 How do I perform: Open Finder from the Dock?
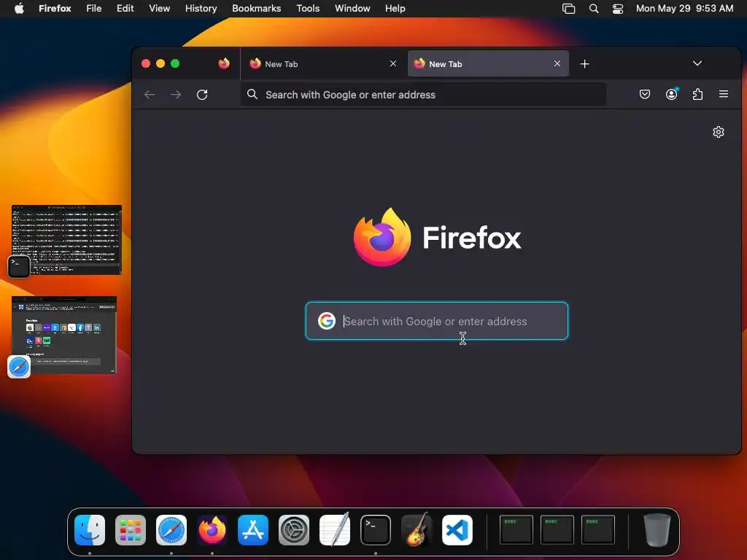coord(90,530)
